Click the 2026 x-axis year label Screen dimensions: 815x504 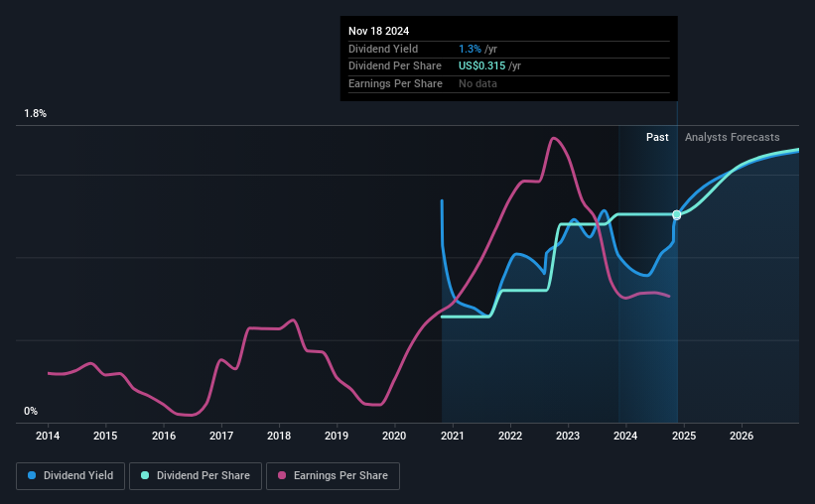pos(742,436)
